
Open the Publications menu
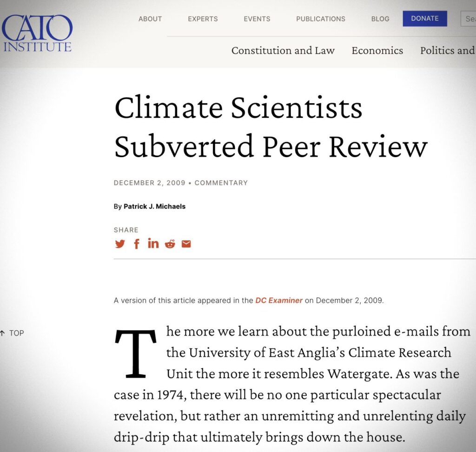click(321, 19)
